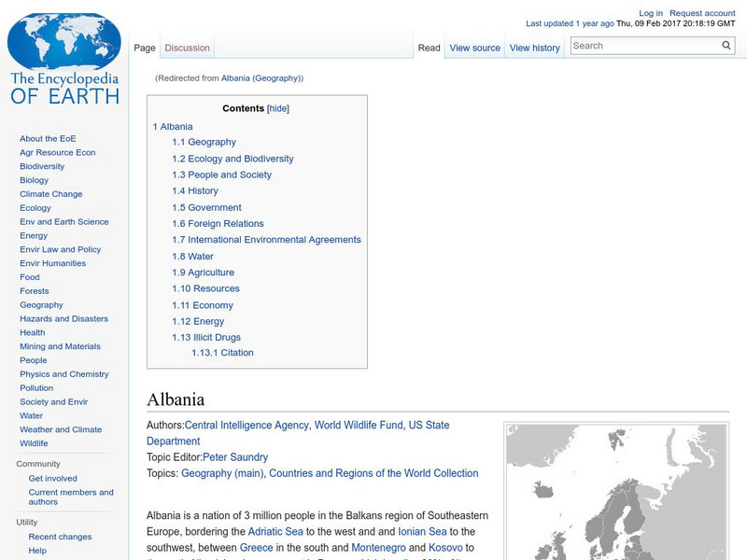The width and height of the screenshot is (747, 560).
Task: Jump to the 1.13.1 Citation section
Action: point(223,353)
